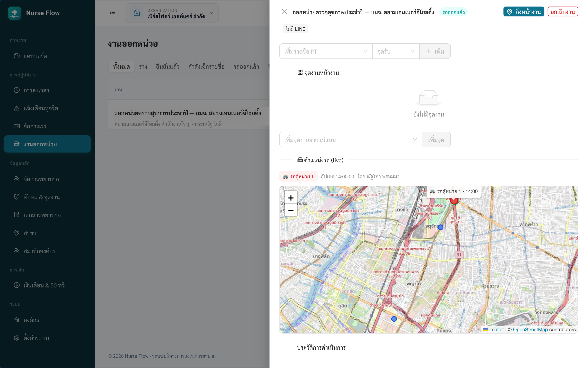Click the hospital icon in organization selector
The height and width of the screenshot is (368, 588).
(x=137, y=13)
